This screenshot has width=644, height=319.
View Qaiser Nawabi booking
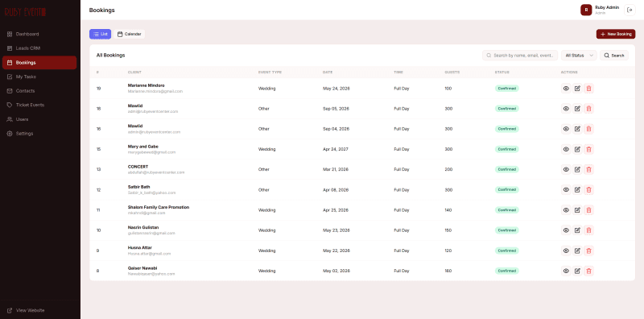(x=566, y=271)
